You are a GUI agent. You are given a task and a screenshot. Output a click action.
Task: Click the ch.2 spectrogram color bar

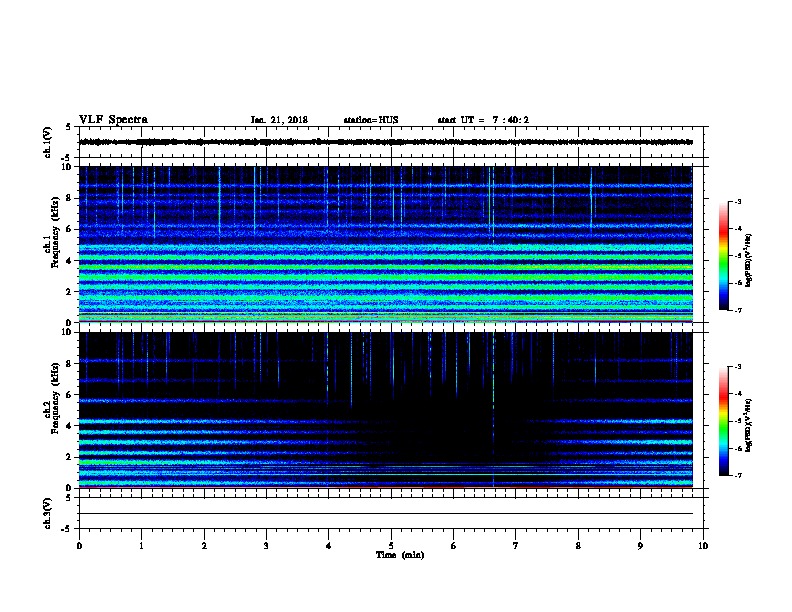(x=724, y=421)
